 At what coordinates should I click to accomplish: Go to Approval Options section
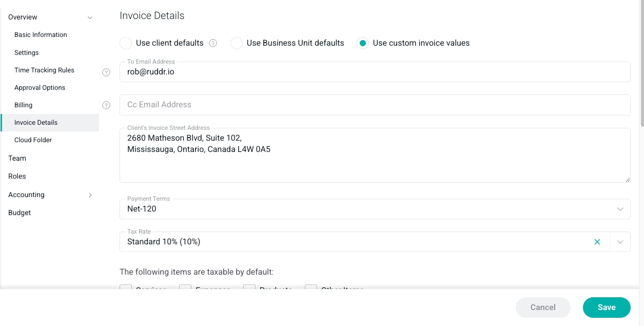40,88
